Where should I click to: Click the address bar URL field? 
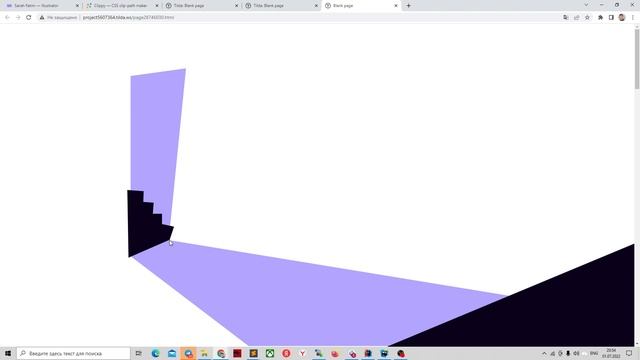[128, 18]
